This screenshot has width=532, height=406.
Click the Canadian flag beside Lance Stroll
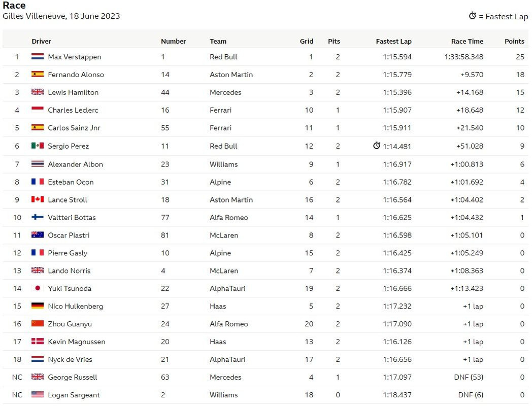point(38,200)
